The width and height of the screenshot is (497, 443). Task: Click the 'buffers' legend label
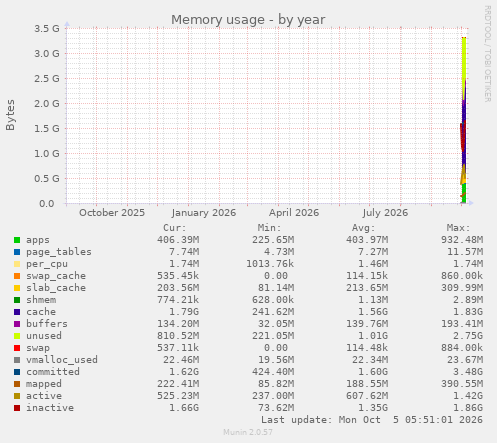[x=47, y=324]
